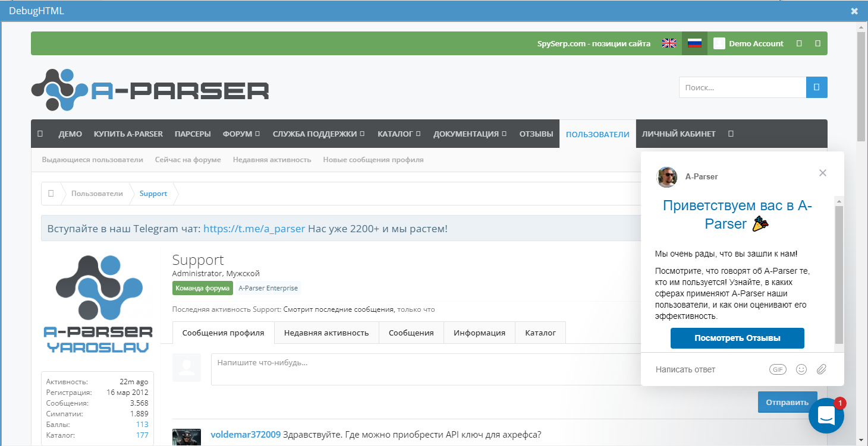Click the Demo Account avatar icon
Image resolution: width=868 pixels, height=446 pixels.
(x=719, y=43)
